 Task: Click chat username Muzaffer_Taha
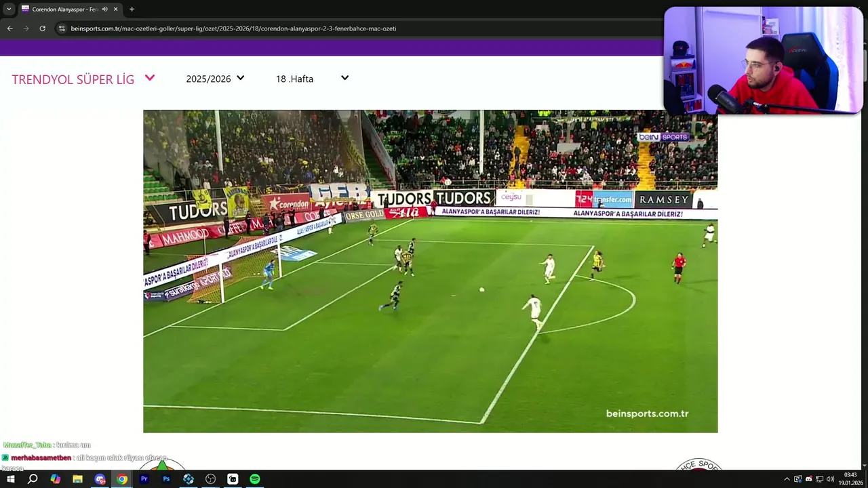pos(27,445)
